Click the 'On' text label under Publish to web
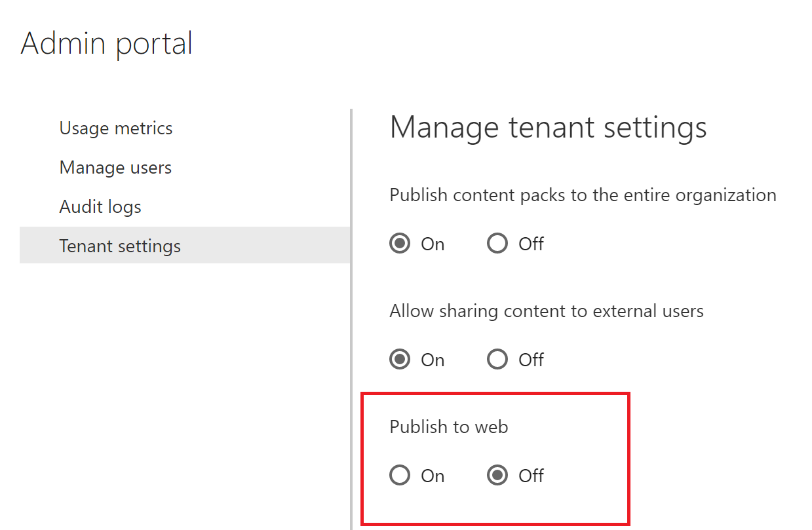Viewport: 812px width, 530px height. (433, 476)
